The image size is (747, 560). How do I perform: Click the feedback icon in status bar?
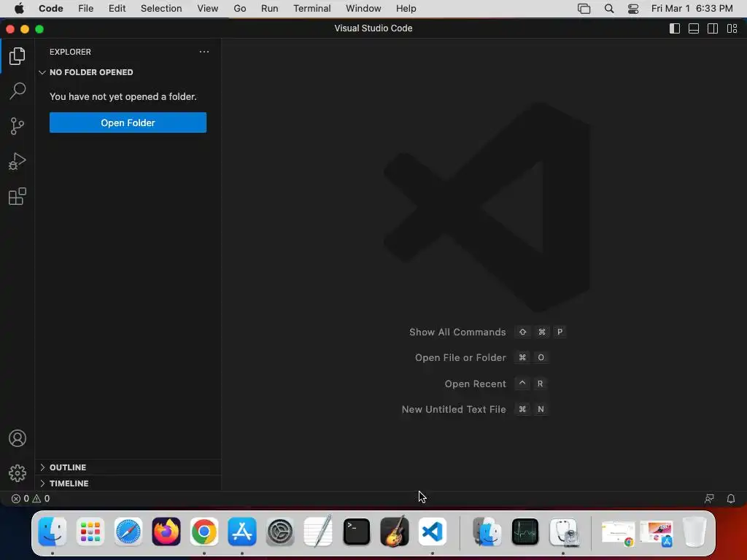pos(709,499)
